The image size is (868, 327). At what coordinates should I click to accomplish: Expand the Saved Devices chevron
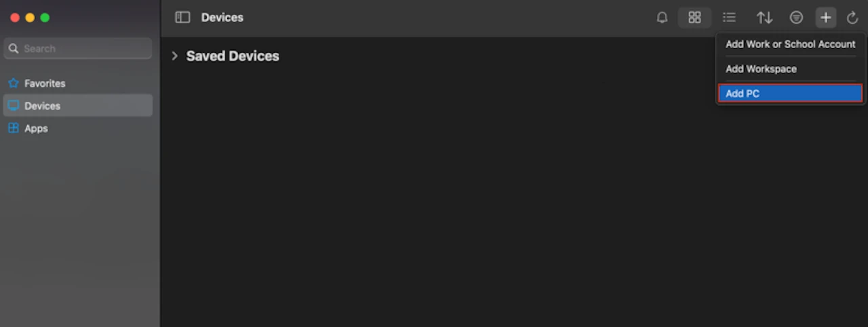[x=174, y=56]
